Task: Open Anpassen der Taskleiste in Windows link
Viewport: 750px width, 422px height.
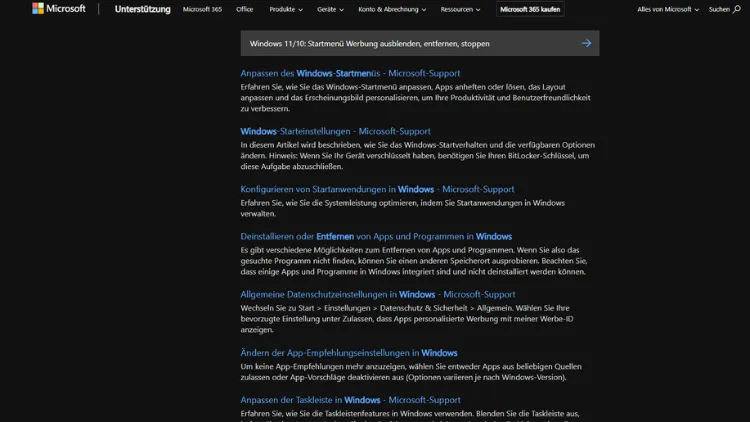Action: click(351, 400)
